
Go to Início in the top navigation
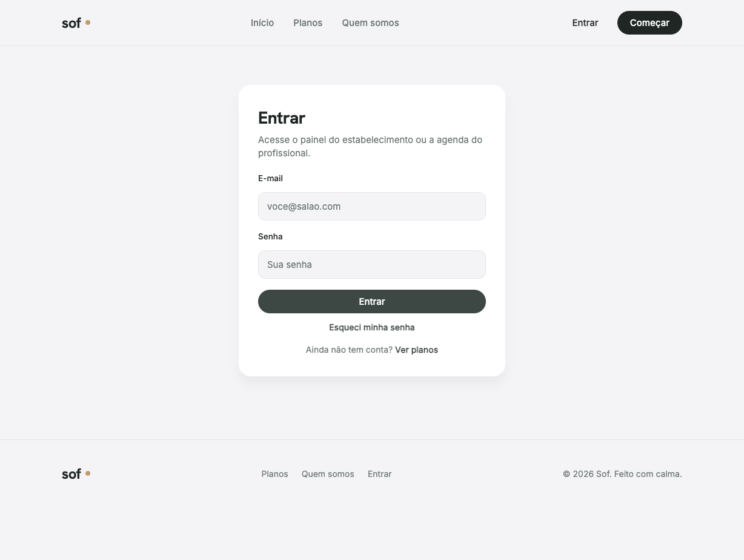point(262,23)
